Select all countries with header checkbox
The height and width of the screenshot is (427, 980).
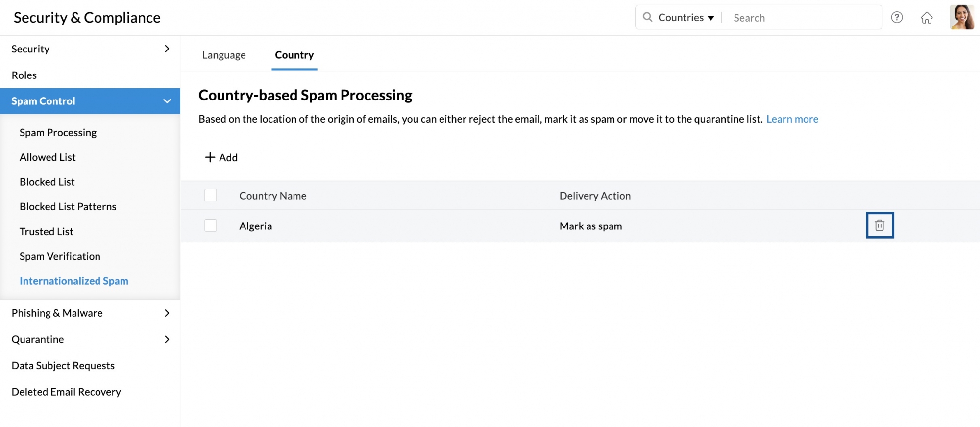[211, 195]
